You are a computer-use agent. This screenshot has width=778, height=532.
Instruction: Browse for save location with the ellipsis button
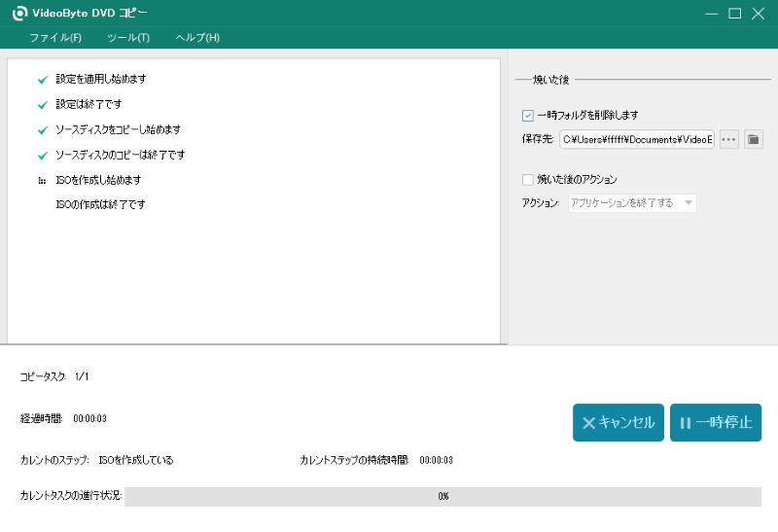pos(728,139)
